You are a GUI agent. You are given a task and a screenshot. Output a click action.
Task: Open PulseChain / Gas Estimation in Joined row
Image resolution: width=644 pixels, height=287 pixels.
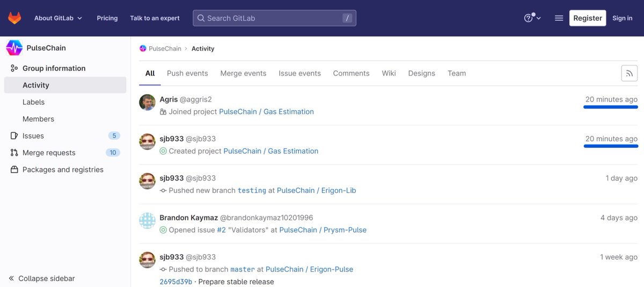(x=266, y=112)
